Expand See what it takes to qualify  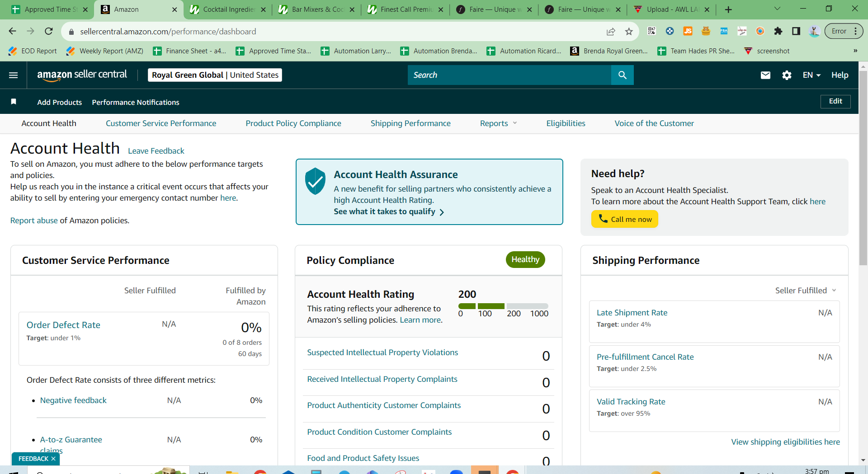[389, 211]
